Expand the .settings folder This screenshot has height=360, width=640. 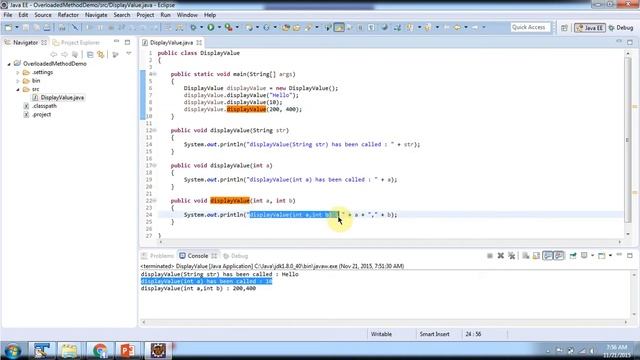(18, 72)
